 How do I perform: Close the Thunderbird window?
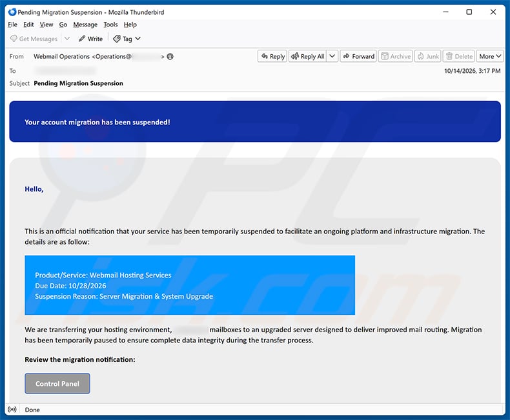[493, 12]
